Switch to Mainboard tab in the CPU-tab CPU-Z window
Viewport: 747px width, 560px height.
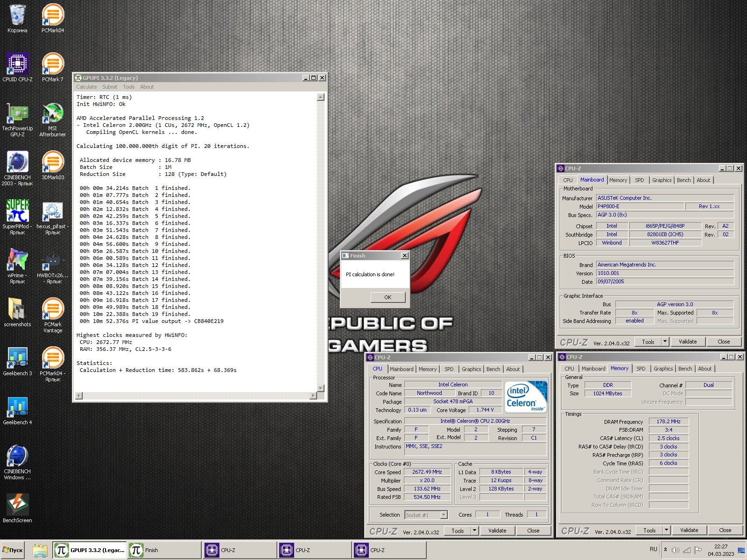click(x=402, y=369)
